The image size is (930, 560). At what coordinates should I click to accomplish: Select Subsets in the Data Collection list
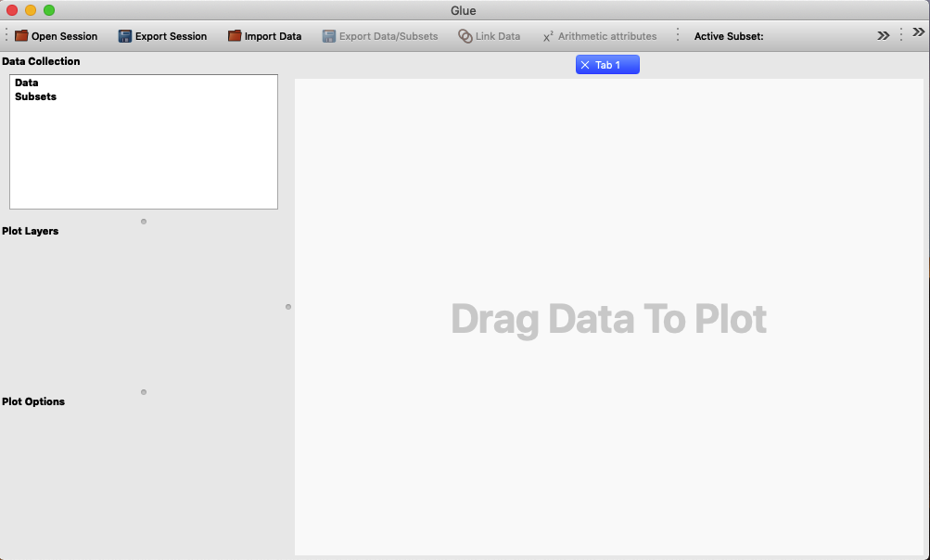[35, 96]
